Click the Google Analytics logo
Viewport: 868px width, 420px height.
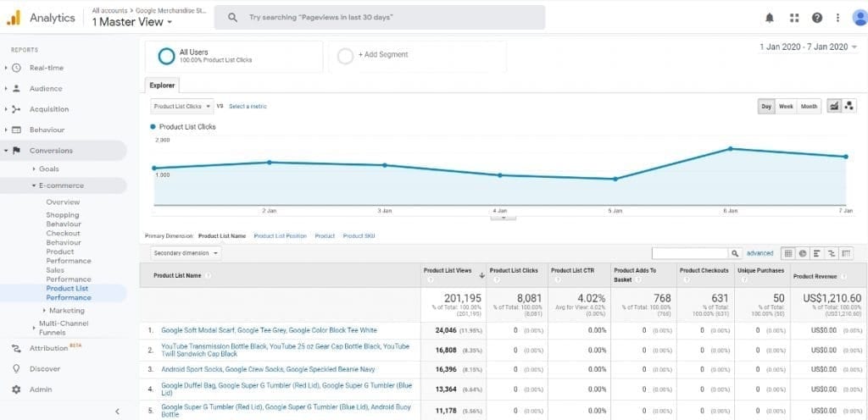click(x=14, y=18)
